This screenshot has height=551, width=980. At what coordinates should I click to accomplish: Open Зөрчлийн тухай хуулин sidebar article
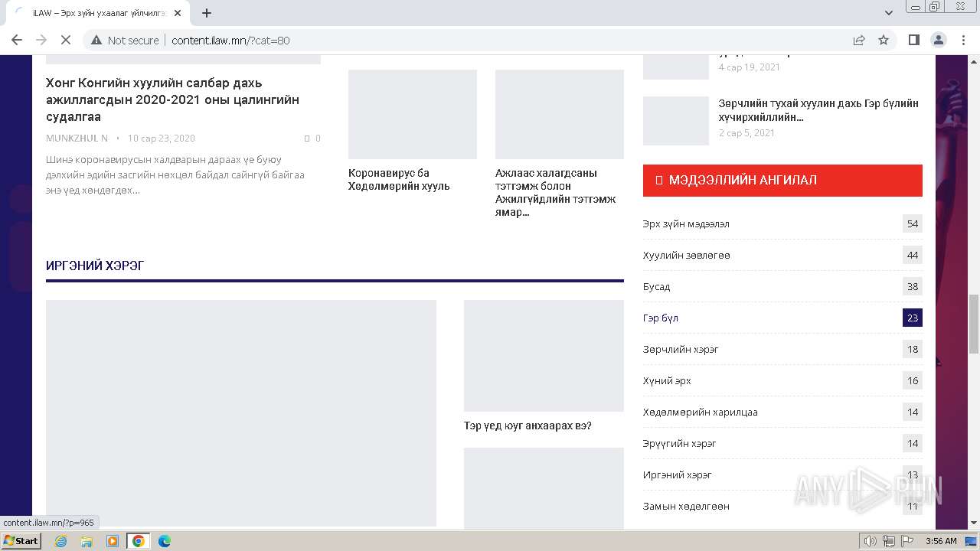[x=818, y=110]
